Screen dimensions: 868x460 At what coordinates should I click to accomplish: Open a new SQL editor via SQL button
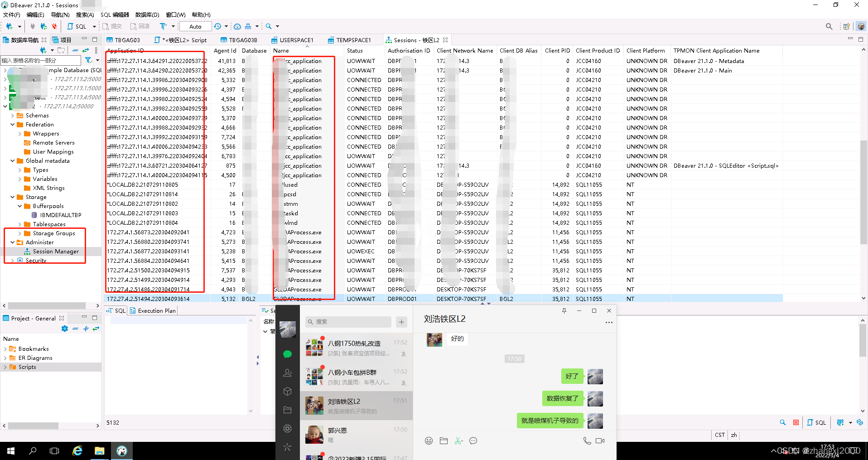tap(77, 26)
